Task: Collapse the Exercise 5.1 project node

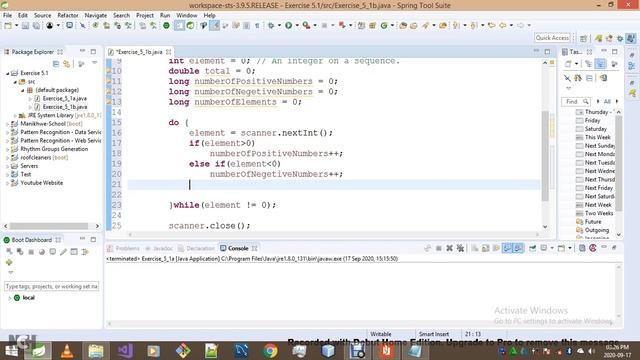Action: 8,73
